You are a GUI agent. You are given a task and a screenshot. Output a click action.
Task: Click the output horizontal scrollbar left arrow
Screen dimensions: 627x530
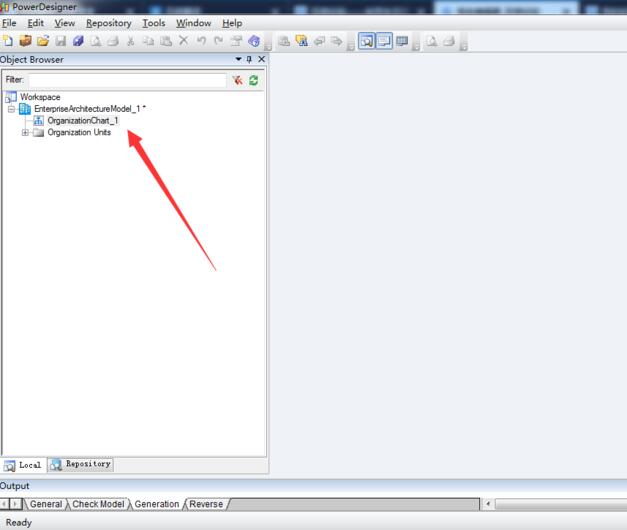488,504
